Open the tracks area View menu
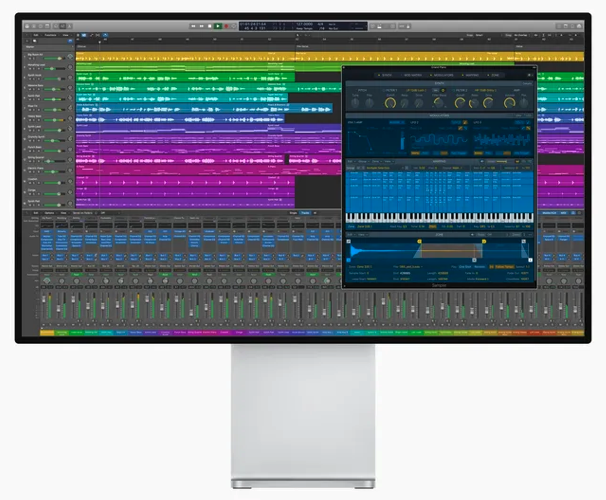 tap(65, 35)
